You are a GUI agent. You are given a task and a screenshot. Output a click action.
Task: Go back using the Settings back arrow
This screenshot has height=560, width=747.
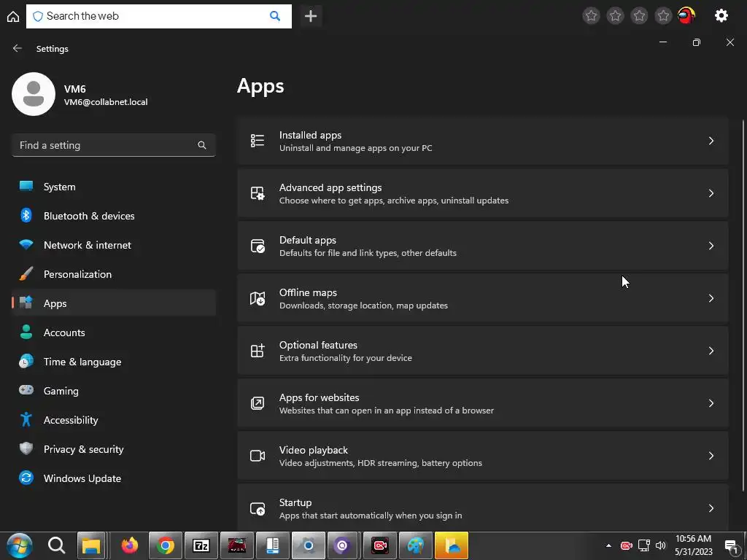point(18,49)
